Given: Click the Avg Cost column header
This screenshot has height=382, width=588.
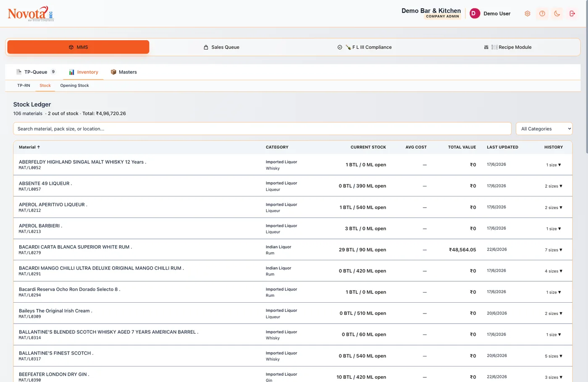Looking at the screenshot, I should [x=416, y=147].
